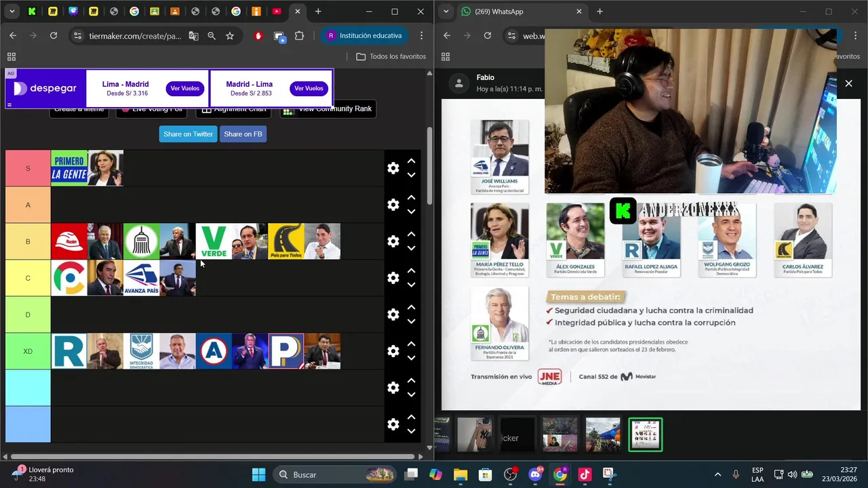Open the Institución educativa profile menu
This screenshot has height=488, width=868.
364,36
